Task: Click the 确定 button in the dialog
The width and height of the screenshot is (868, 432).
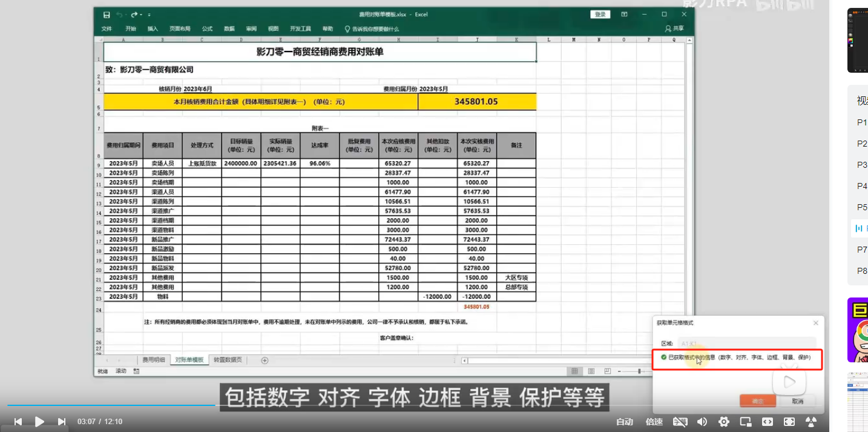Action: pos(758,401)
